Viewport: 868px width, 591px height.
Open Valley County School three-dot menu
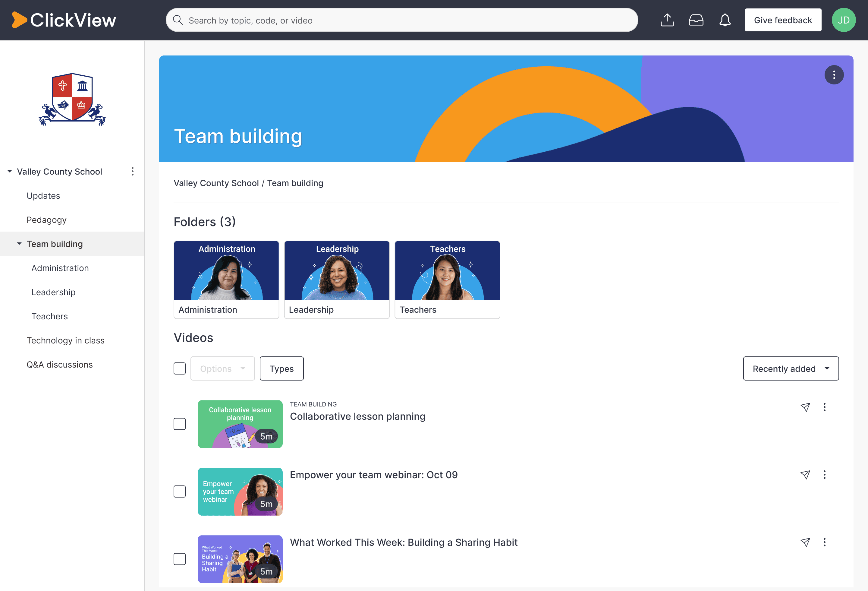click(132, 172)
